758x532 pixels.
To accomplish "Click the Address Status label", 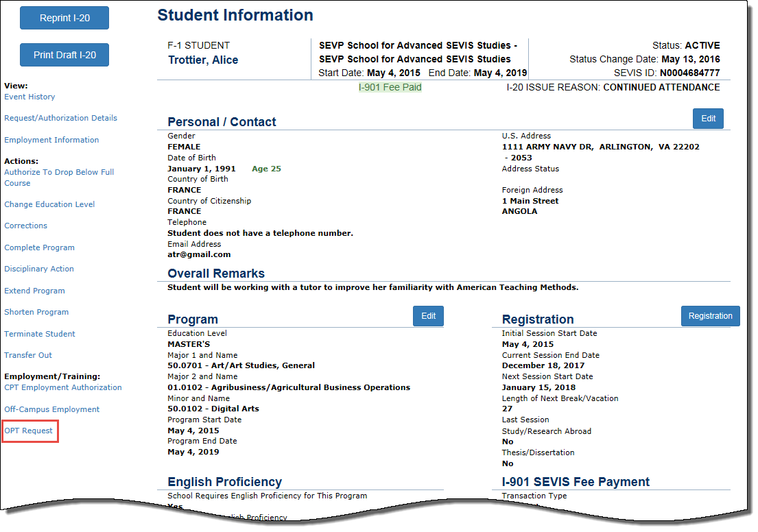I will 530,169.
